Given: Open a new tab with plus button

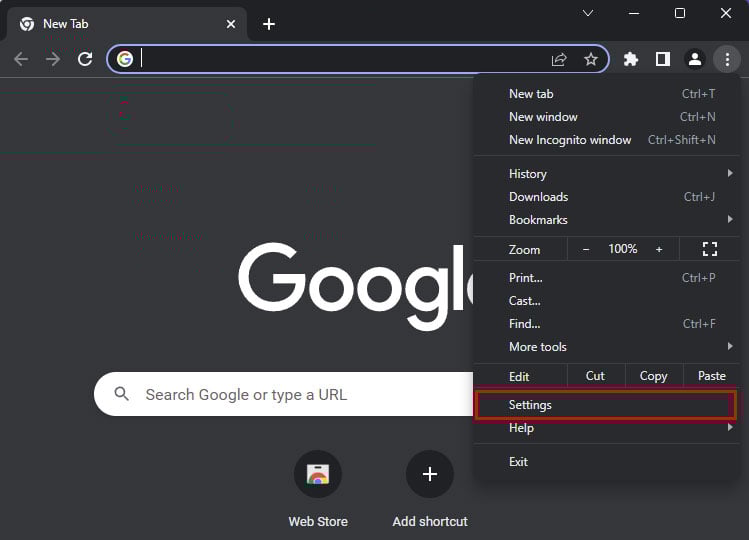Looking at the screenshot, I should point(269,24).
